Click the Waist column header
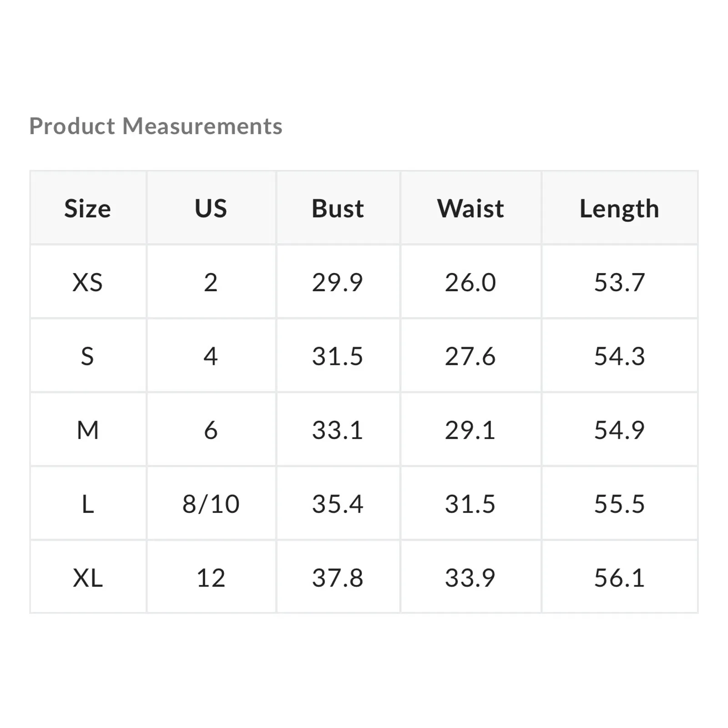Viewport: 728px width, 728px height. 470,209
